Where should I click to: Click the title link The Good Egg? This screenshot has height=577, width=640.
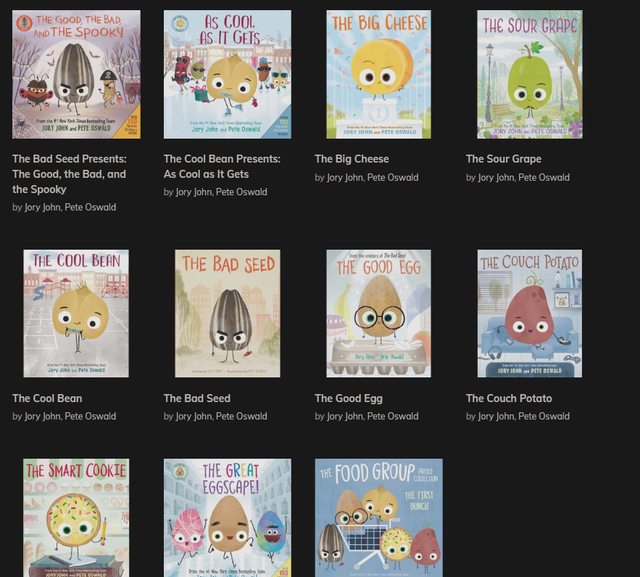point(349,398)
